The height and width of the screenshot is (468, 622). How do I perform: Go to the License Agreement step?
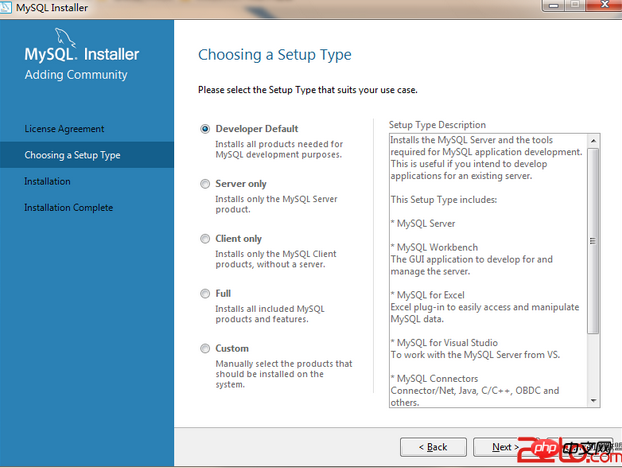[64, 129]
